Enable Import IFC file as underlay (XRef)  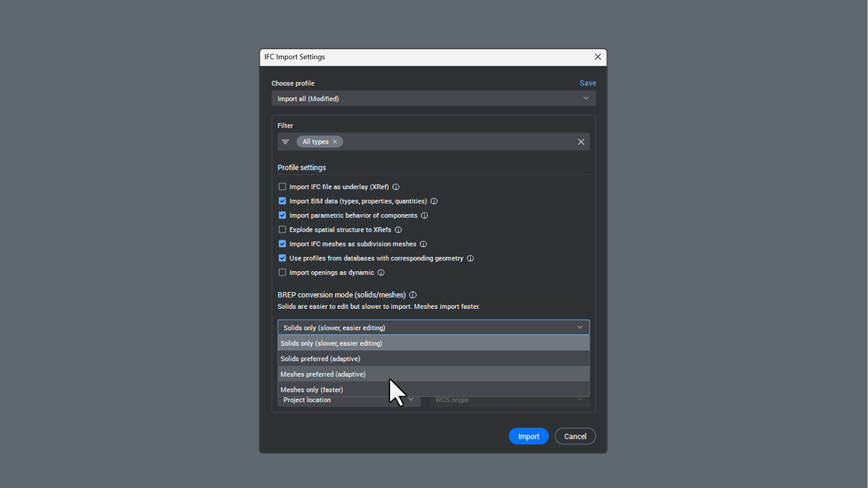click(x=282, y=187)
